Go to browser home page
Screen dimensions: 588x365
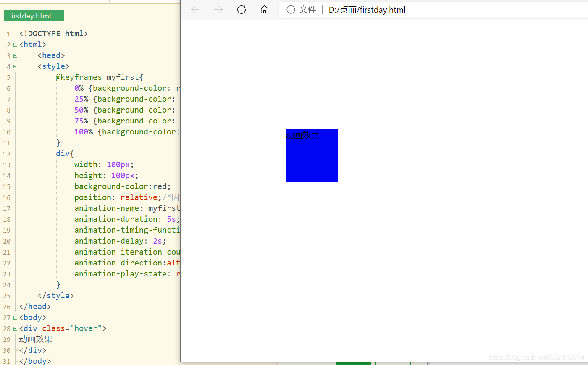pos(265,10)
